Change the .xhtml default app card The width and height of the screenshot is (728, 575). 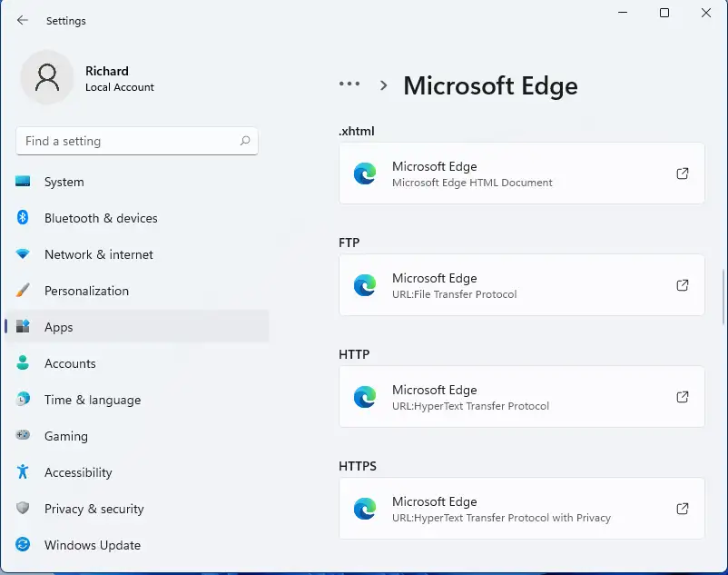tap(522, 173)
